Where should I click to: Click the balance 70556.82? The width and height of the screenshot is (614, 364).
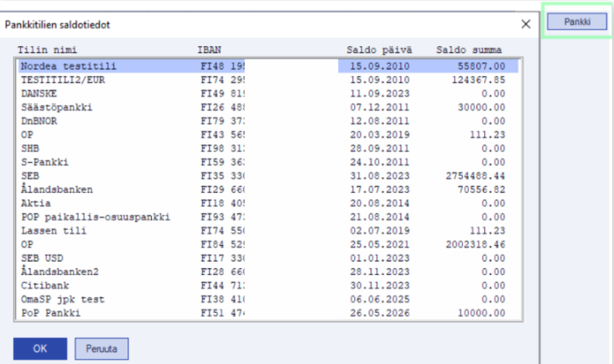pyautogui.click(x=481, y=190)
